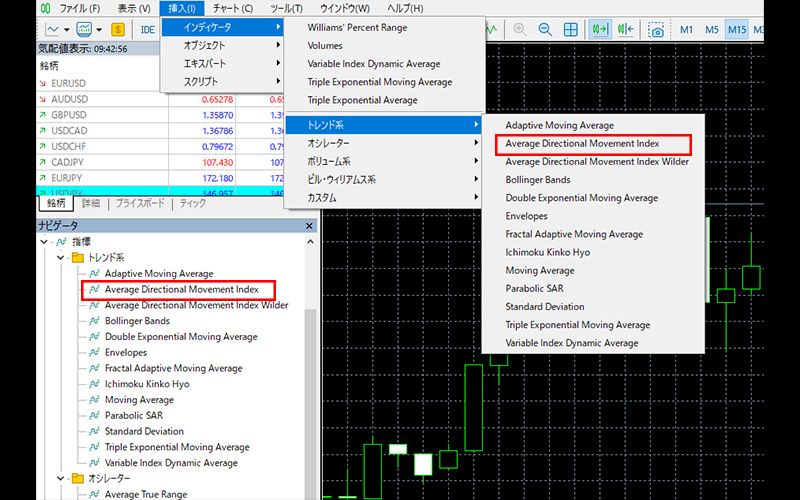Select the M15 timeframe

pyautogui.click(x=737, y=30)
